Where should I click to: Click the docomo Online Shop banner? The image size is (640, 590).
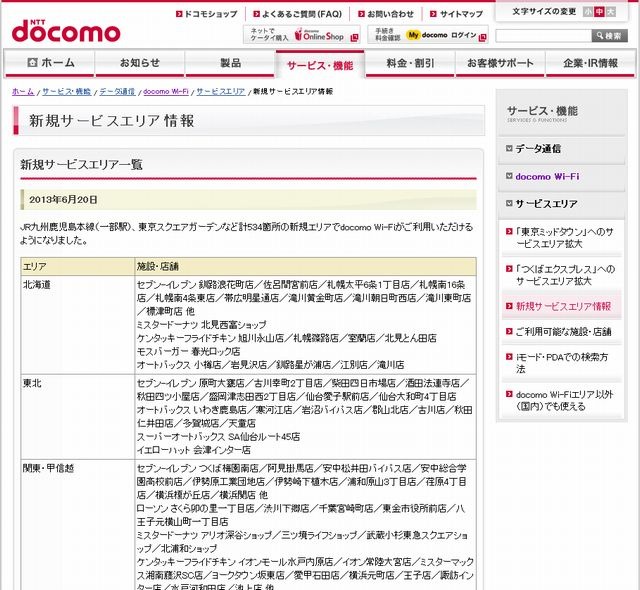coord(302,34)
